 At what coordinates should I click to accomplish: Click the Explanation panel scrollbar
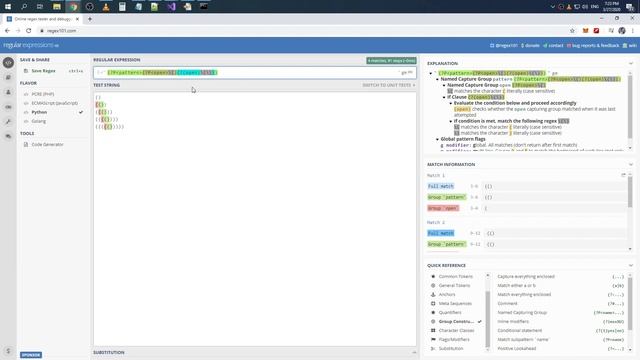point(631,107)
